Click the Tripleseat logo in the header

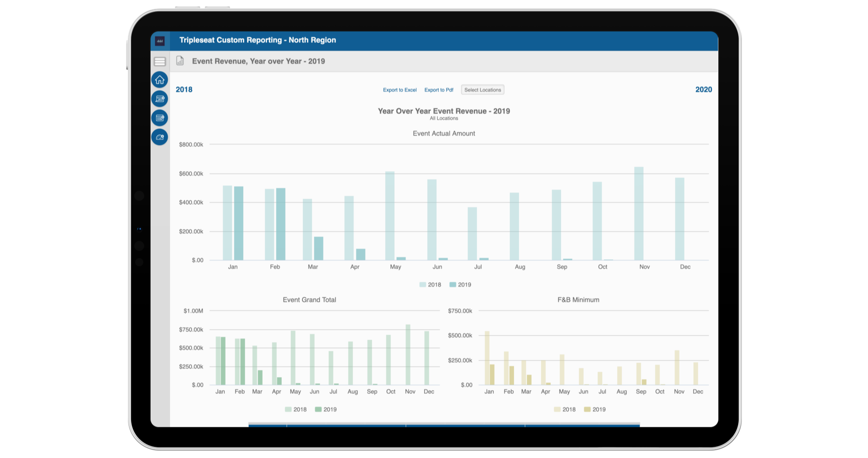coord(160,41)
